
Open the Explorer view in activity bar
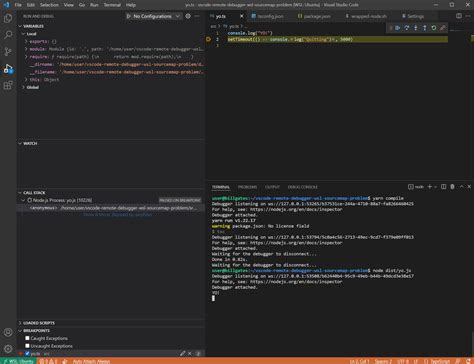[8, 18]
